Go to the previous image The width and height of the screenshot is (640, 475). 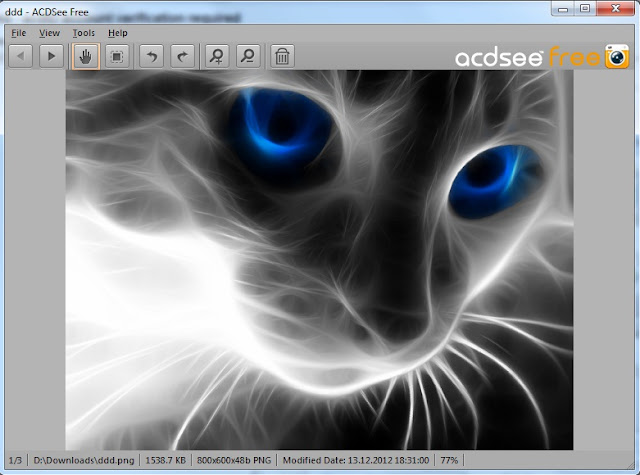point(20,56)
